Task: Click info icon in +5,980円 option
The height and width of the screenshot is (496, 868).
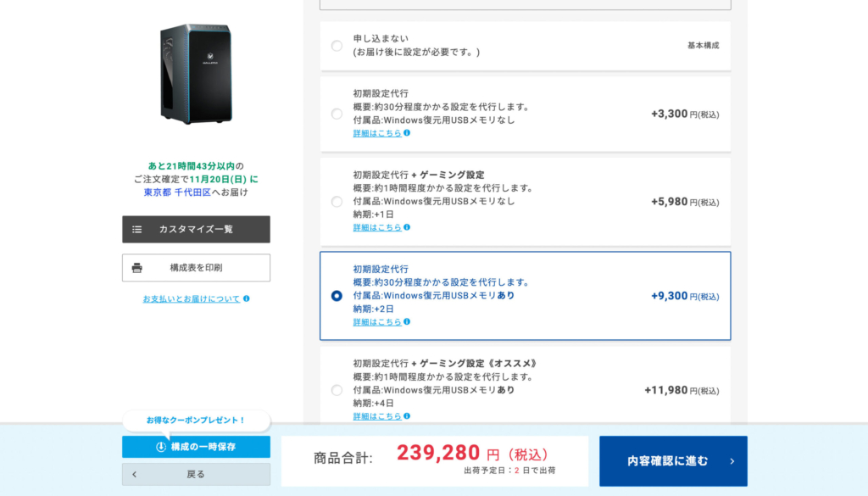Action: pos(407,227)
